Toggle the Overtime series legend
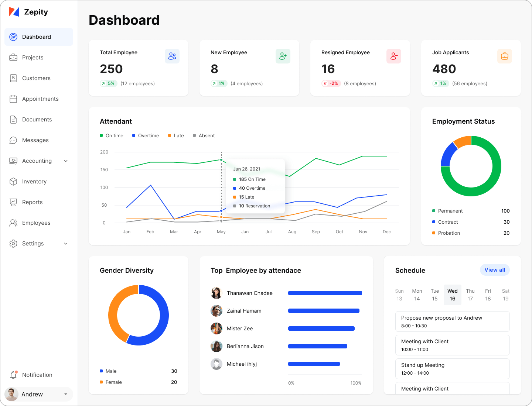The width and height of the screenshot is (532, 406). (146, 136)
